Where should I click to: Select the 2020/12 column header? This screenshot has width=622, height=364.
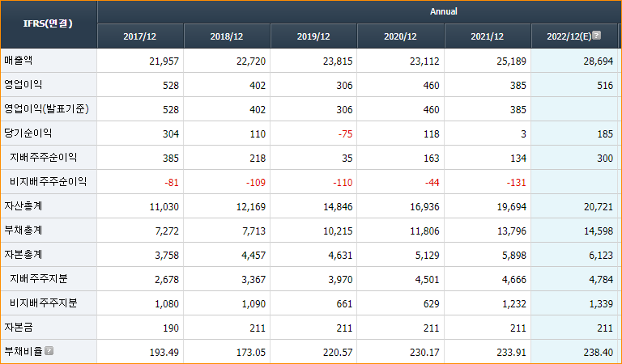(x=400, y=36)
